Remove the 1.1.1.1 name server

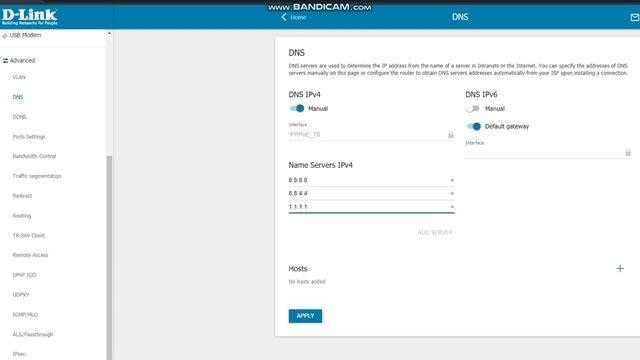click(x=452, y=207)
